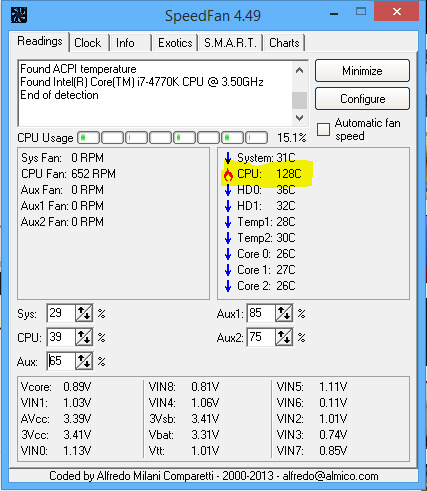Click the Aux speed percentage field
The image size is (427, 491).
click(x=61, y=361)
